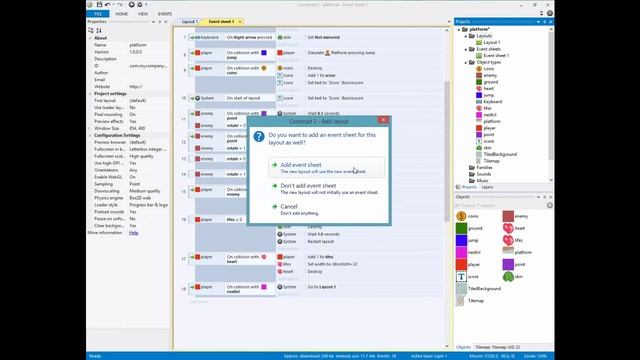640x360 pixels.
Task: Select Cancel in Add layout dialog
Action: (326, 209)
